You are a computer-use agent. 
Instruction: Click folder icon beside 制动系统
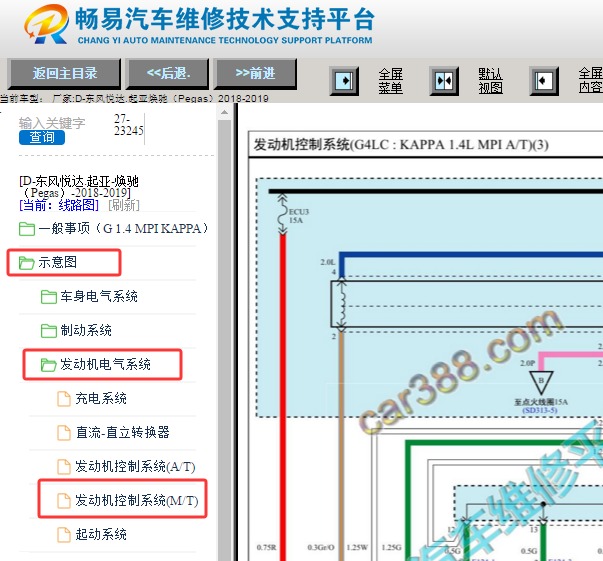pos(49,331)
